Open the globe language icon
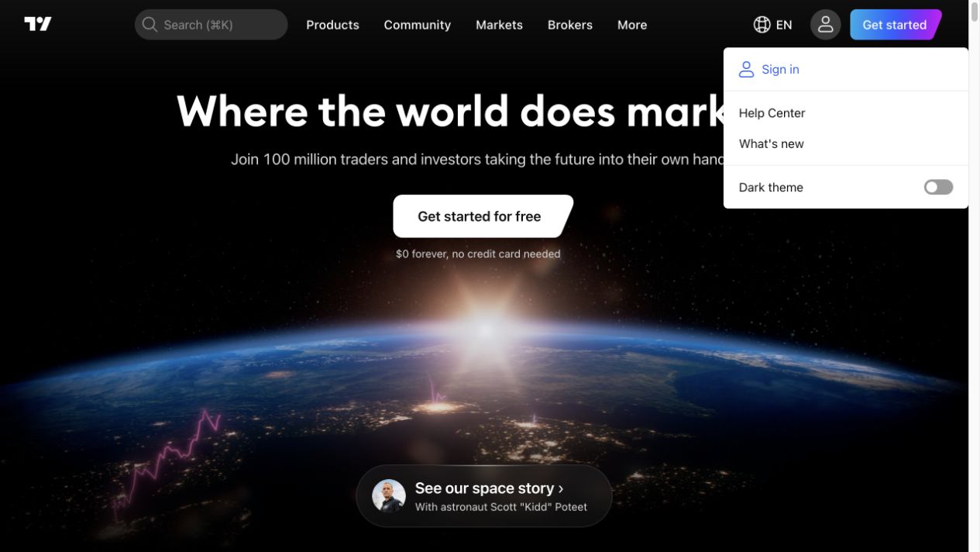This screenshot has height=552, width=980. click(762, 25)
